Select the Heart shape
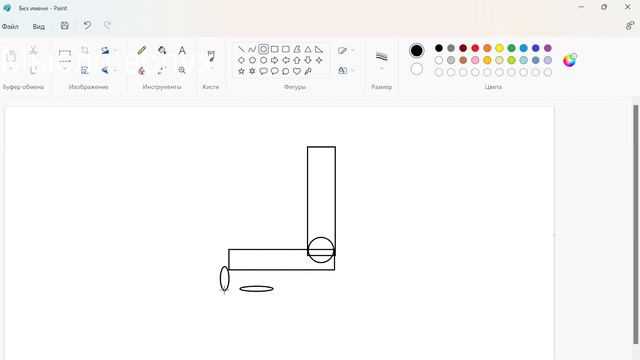The image size is (640, 360). click(x=297, y=71)
